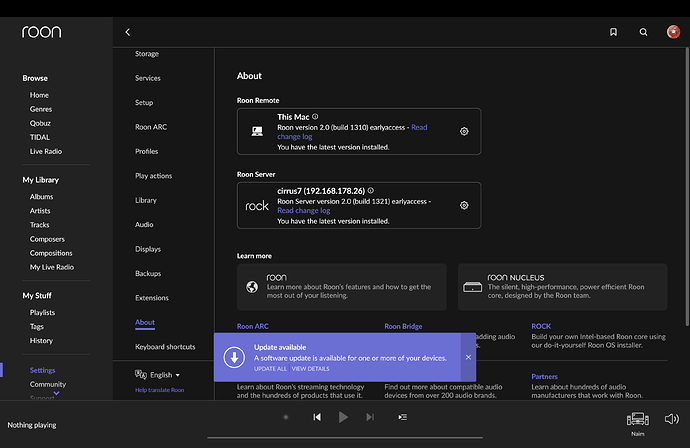This screenshot has width=690, height=448.
Task: Open the Partners link
Action: (x=544, y=376)
